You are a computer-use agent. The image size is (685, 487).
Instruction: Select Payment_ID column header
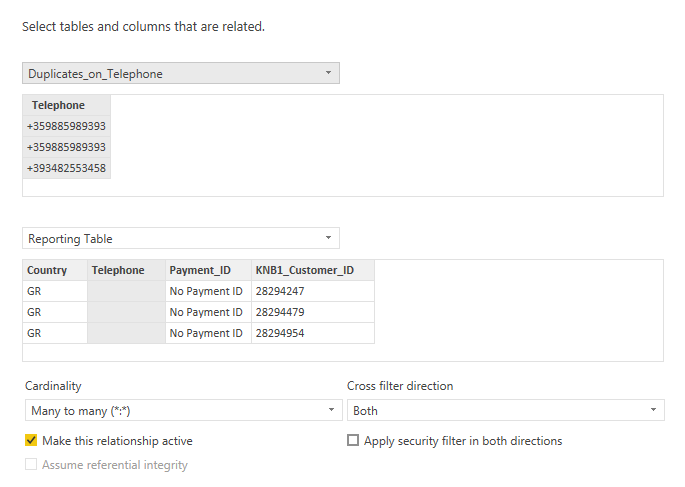[x=208, y=270]
